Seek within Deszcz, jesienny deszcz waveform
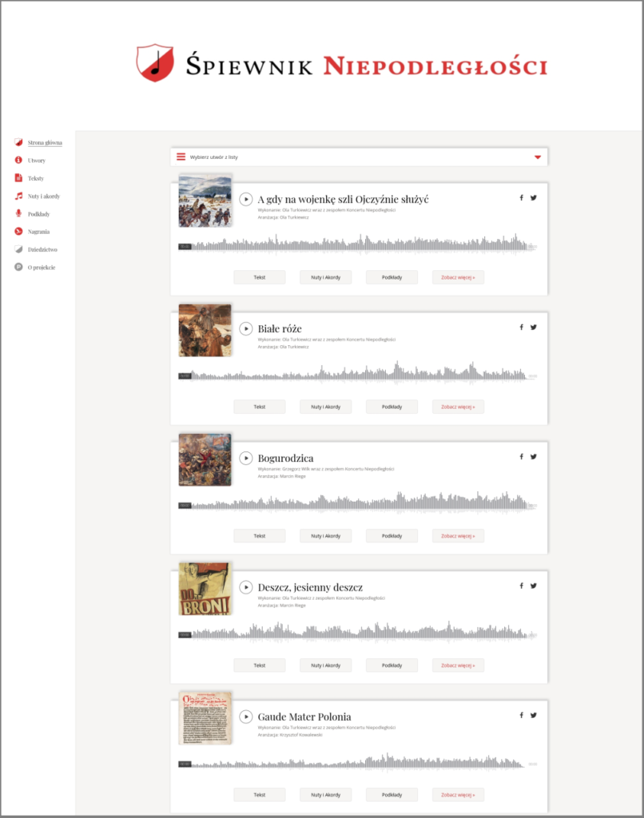The height and width of the screenshot is (818, 644). point(360,634)
